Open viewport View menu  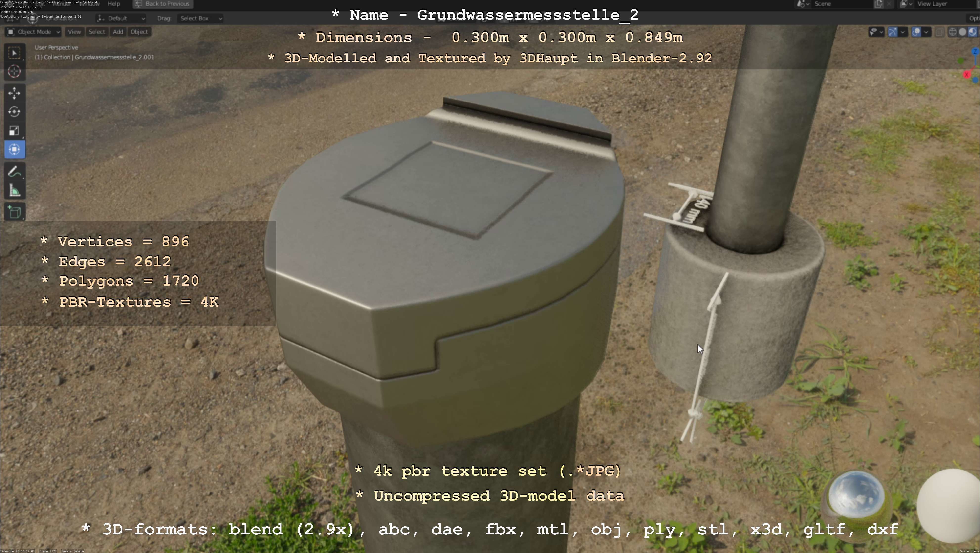[74, 32]
